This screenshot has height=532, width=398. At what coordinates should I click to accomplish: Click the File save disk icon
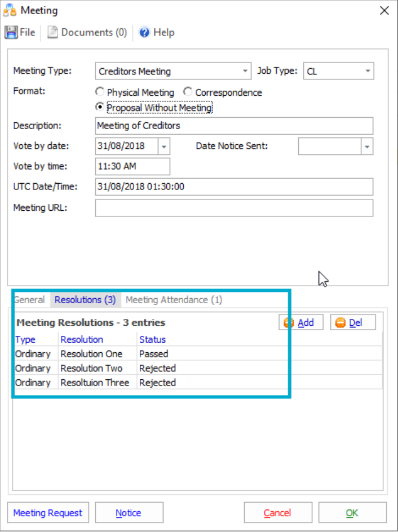click(11, 33)
